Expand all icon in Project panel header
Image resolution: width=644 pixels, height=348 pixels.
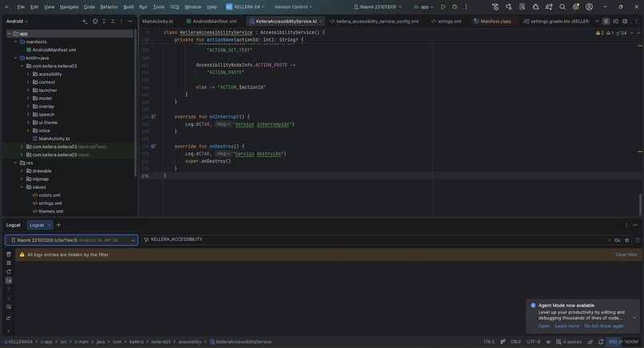click(104, 22)
